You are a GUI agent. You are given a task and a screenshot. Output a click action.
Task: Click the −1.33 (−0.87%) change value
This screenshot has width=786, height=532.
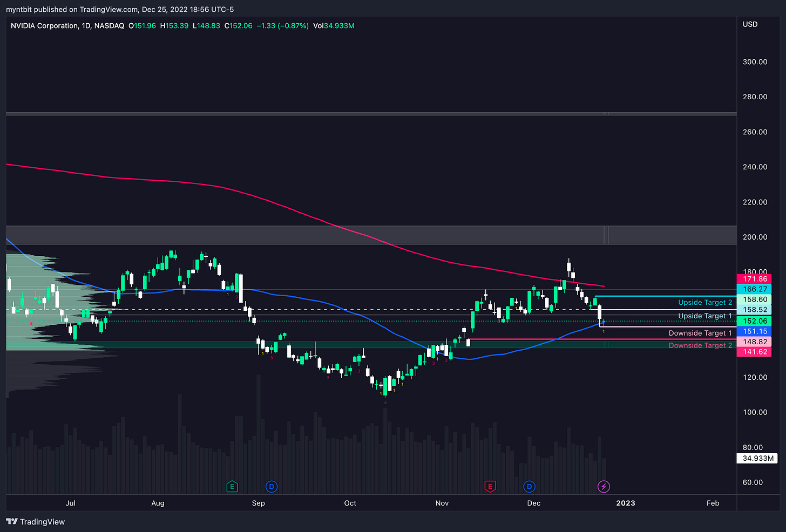coord(282,26)
